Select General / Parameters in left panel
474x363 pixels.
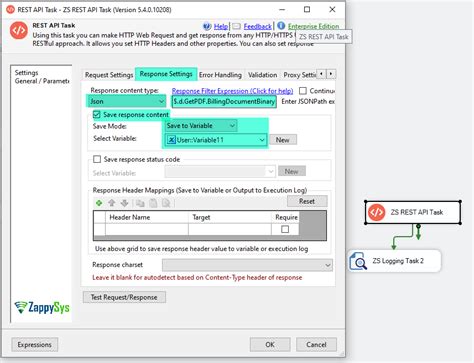[x=42, y=81]
